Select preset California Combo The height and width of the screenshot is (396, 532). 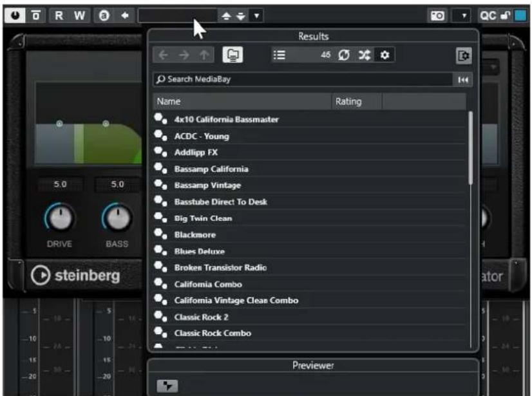tap(310, 284)
